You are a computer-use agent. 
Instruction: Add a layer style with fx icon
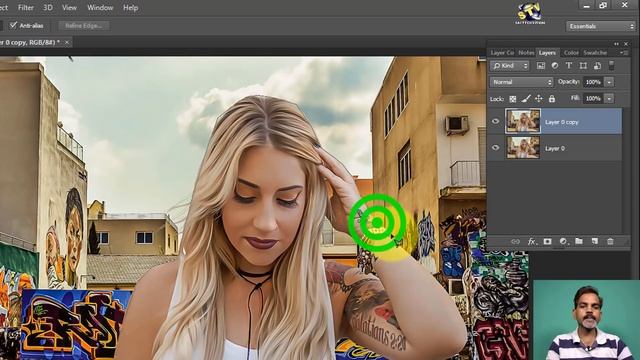(x=531, y=242)
